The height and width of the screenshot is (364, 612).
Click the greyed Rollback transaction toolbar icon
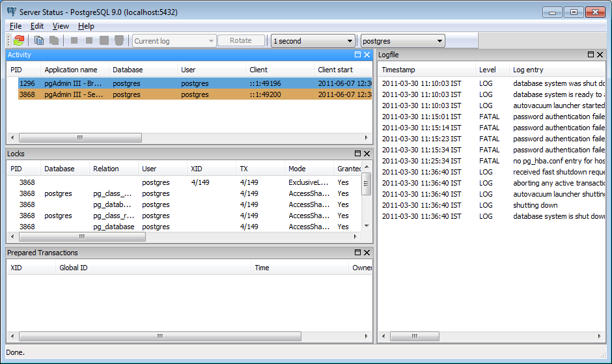tap(119, 40)
